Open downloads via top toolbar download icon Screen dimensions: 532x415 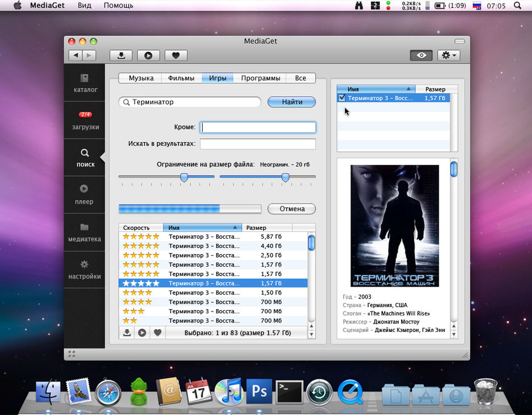click(x=121, y=55)
